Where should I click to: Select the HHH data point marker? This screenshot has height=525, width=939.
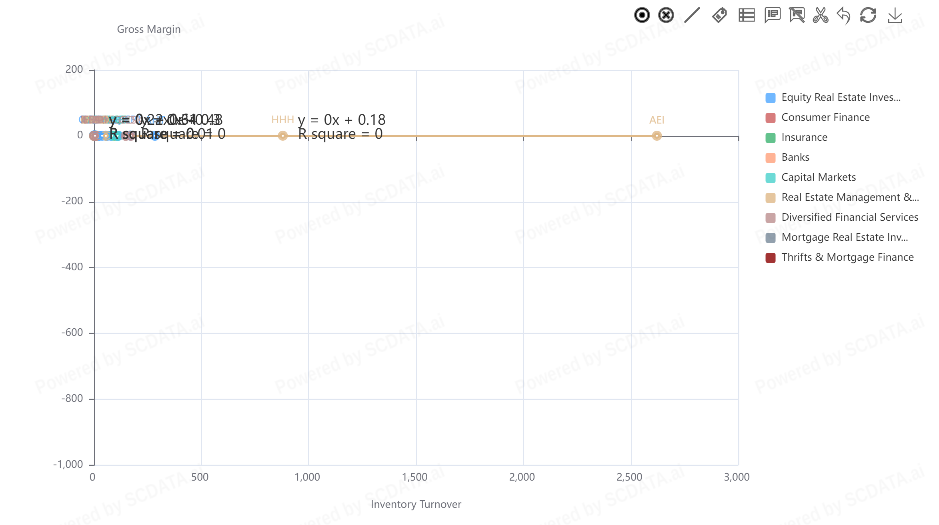coord(283,136)
